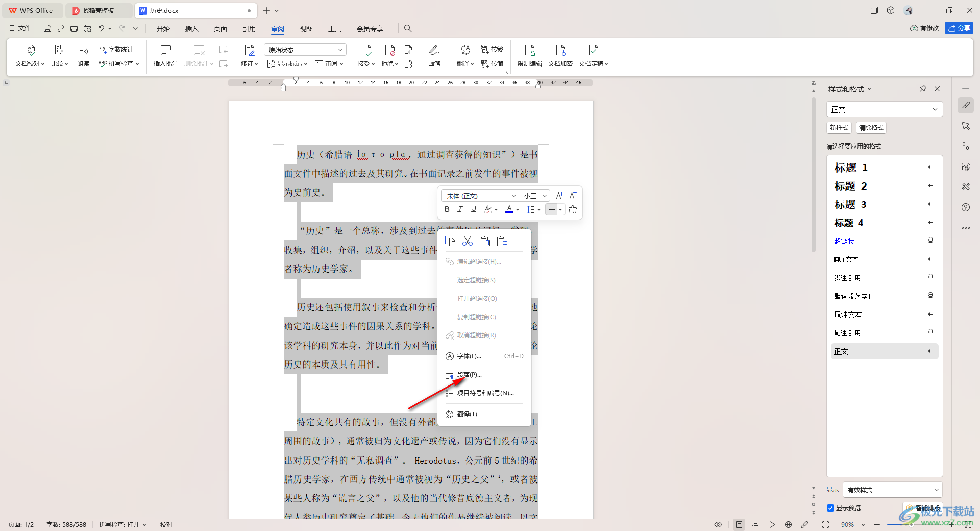Viewport: 980px width, 531px height.
Task: Click the 拒绝 reject changes icon
Action: click(389, 51)
